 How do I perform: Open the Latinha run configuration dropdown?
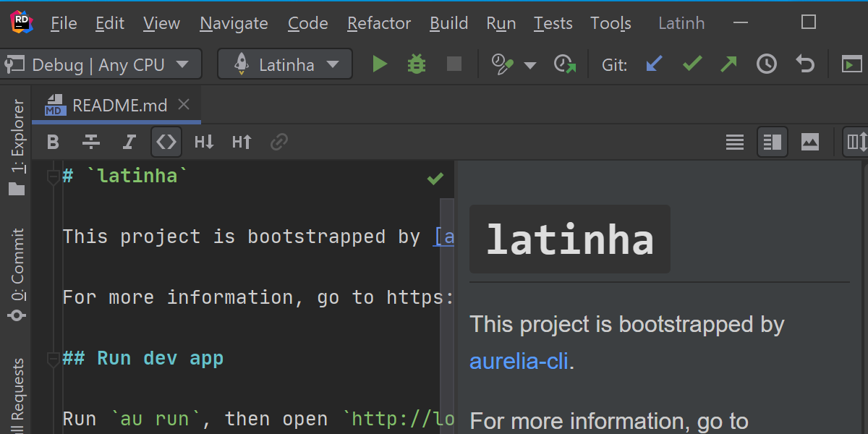coord(285,64)
